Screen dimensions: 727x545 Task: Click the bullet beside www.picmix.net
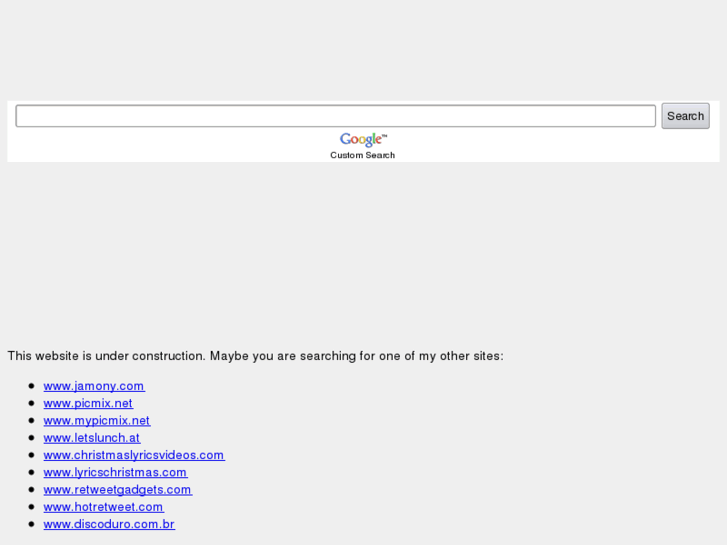31,404
